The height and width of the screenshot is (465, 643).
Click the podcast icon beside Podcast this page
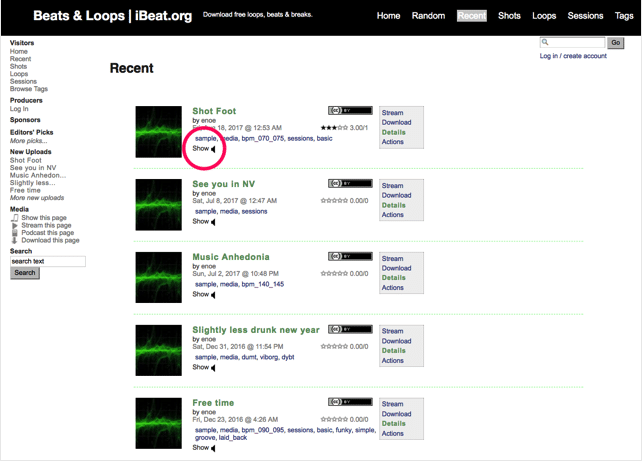pos(15,233)
